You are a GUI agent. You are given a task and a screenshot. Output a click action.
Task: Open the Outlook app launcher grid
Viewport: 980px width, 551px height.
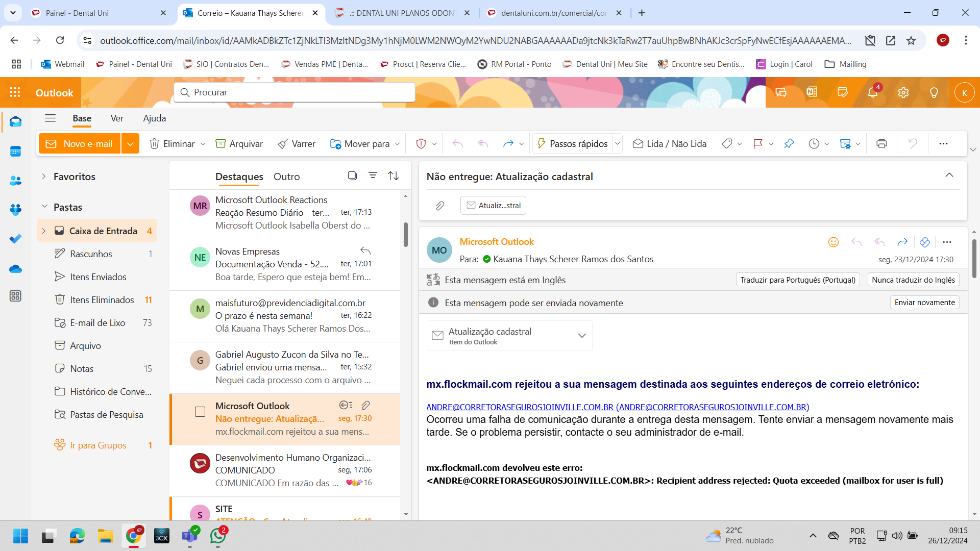pyautogui.click(x=15, y=92)
